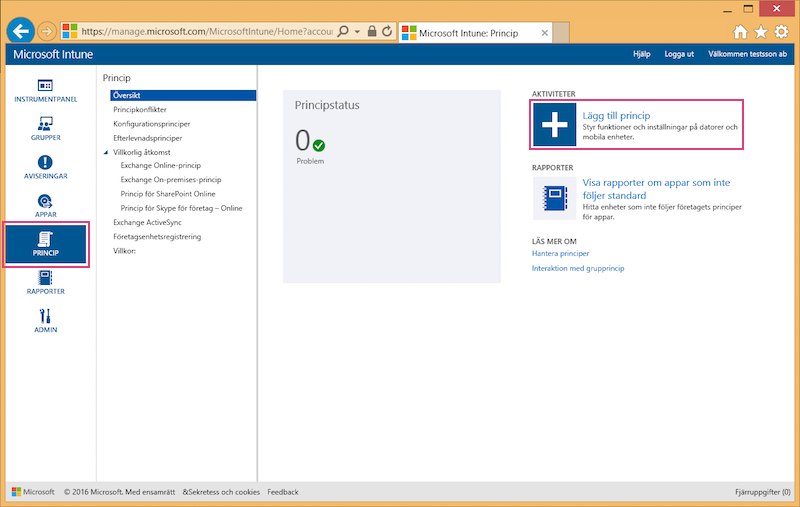Open Princip för SharePoint Online

pyautogui.click(x=168, y=194)
